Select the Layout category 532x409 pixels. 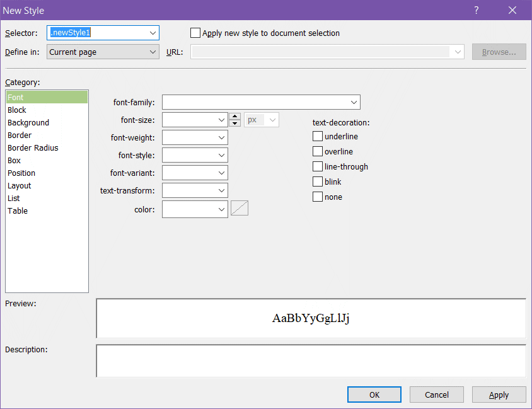(20, 186)
